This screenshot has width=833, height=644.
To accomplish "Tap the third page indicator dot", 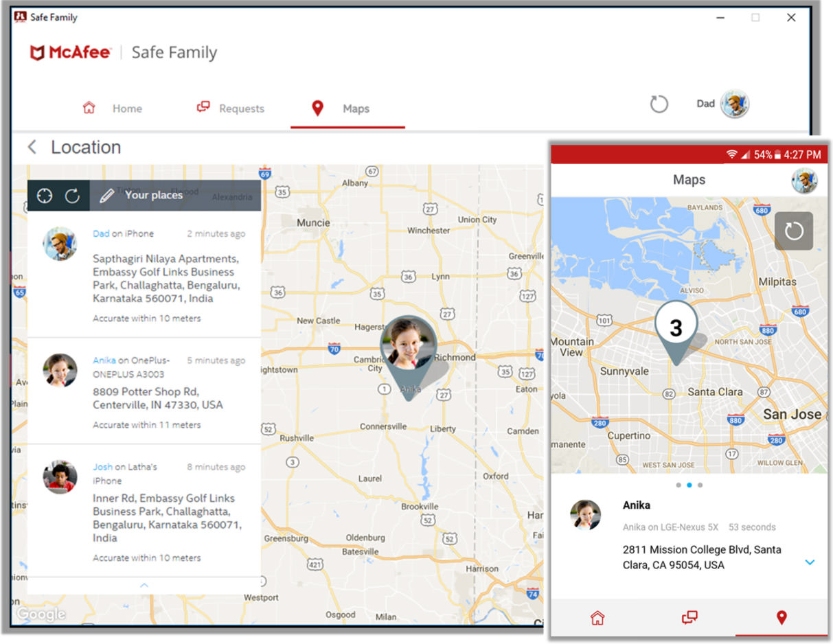I will (700, 485).
